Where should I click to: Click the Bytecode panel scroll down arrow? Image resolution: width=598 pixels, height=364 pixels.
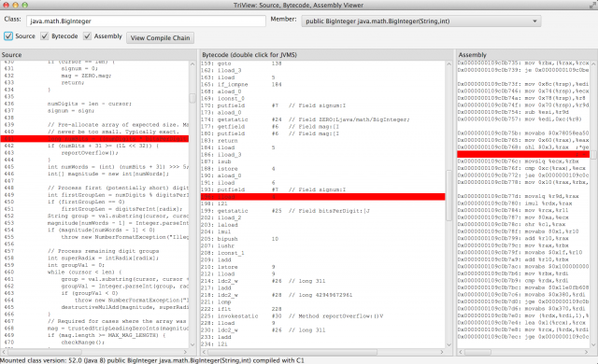(448, 344)
